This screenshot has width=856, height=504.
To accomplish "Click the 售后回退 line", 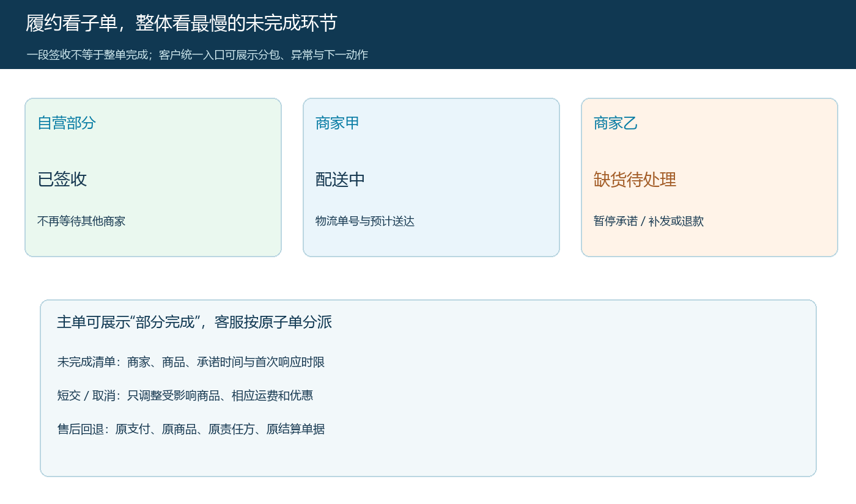I will [191, 429].
